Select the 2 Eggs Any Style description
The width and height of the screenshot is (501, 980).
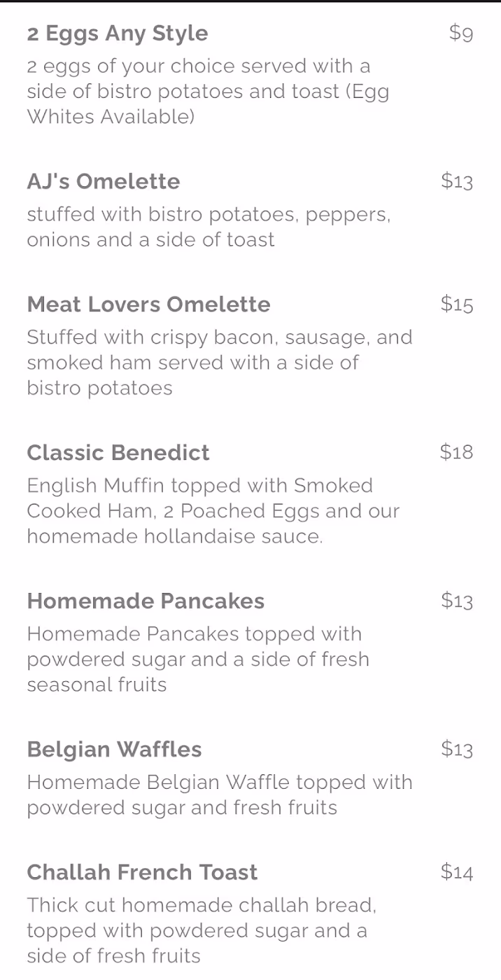click(x=208, y=91)
